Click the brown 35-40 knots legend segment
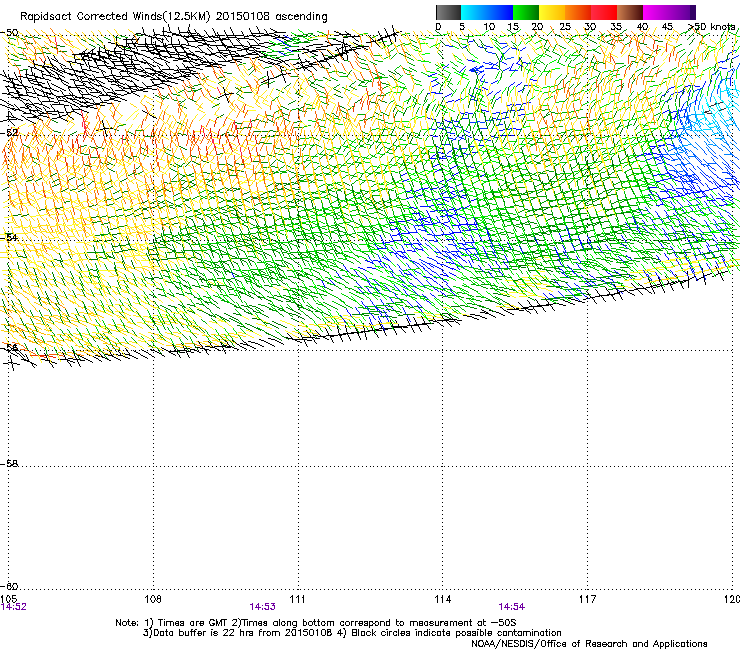Viewport: 740px width, 650px height. click(630, 12)
